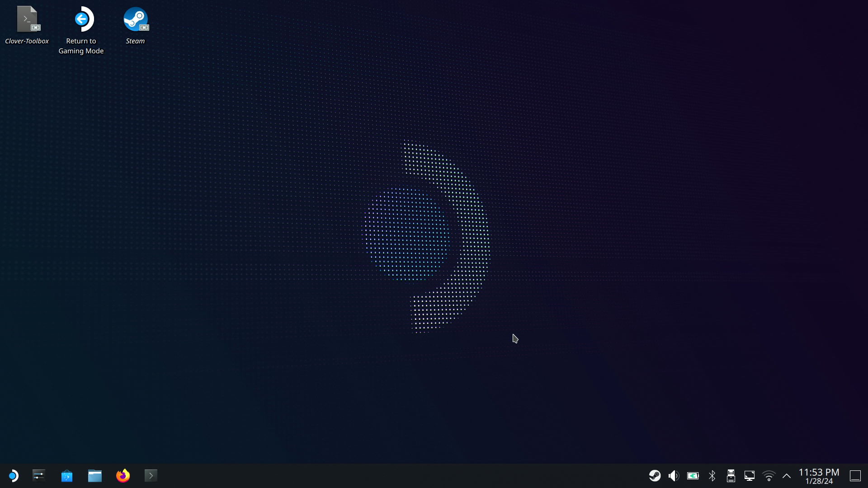Open calendar from the 11:53 PM clock
This screenshot has width=868, height=488.
(x=819, y=476)
